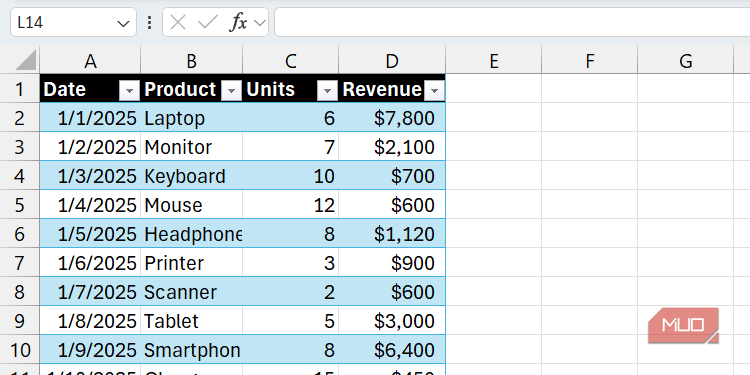The height and width of the screenshot is (375, 750).
Task: Select the 1/5/2025 date cell
Action: pos(90,234)
